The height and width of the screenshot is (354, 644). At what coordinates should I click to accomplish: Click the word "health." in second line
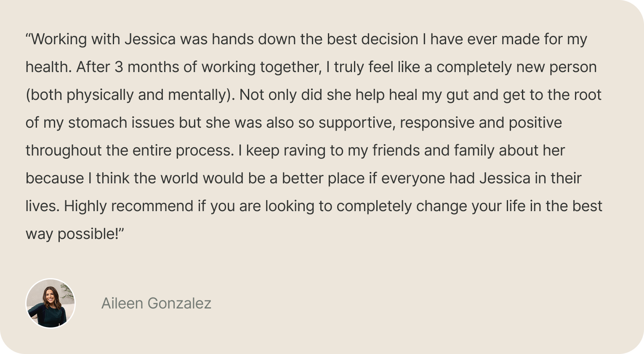(x=48, y=67)
